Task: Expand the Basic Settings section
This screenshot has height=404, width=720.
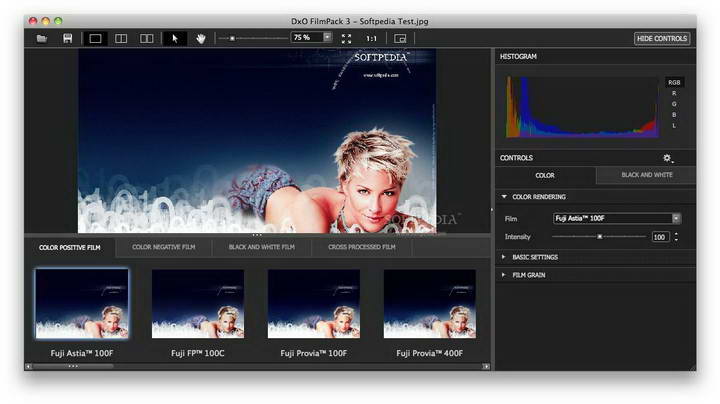Action: coord(535,257)
